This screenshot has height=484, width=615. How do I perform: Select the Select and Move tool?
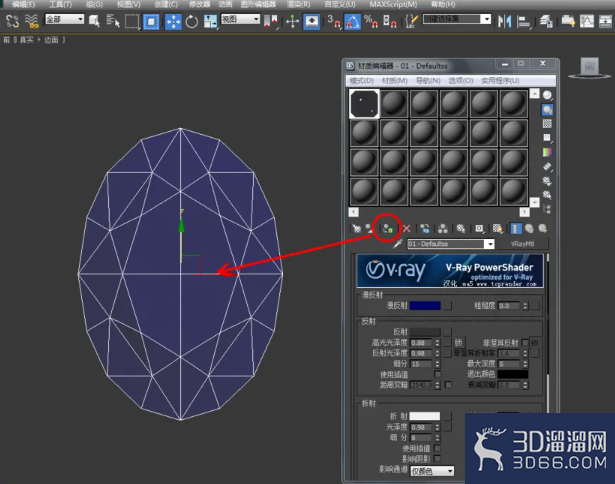[x=173, y=21]
